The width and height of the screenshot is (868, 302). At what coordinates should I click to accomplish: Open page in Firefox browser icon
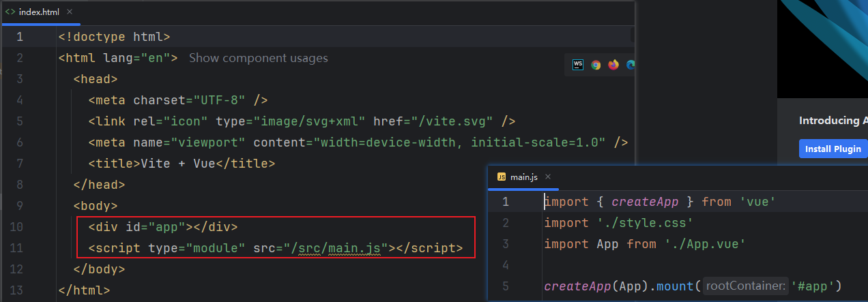pyautogui.click(x=613, y=65)
